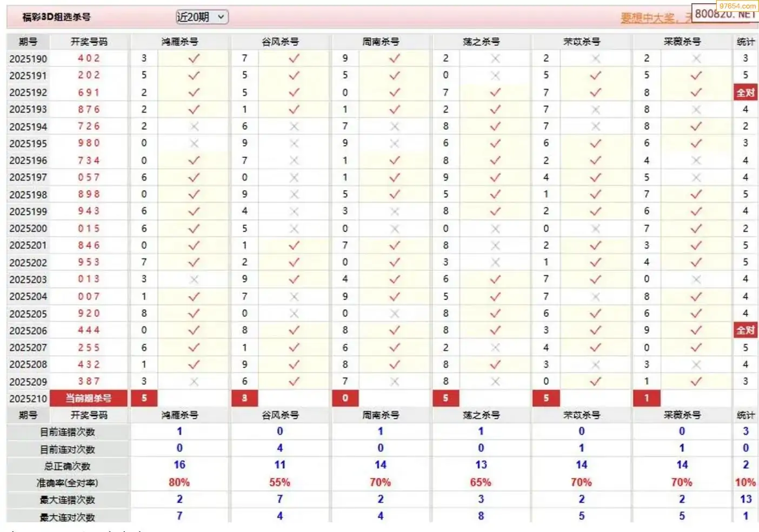759x532 pixels.
Task: Click the 10% all-correct rate value
Action: (x=745, y=482)
